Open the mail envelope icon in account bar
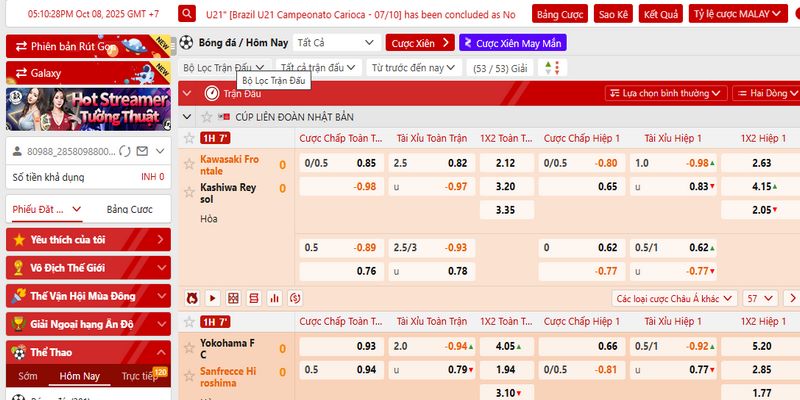800x400 pixels. [142, 151]
